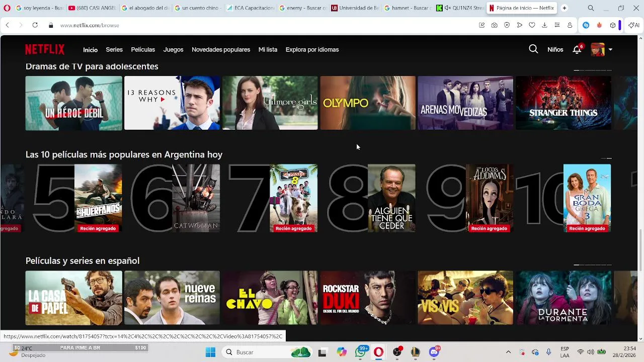Viewport: 644px width, 362px height.
Task: Open the Opera snapshot camera icon
Action: (494, 25)
